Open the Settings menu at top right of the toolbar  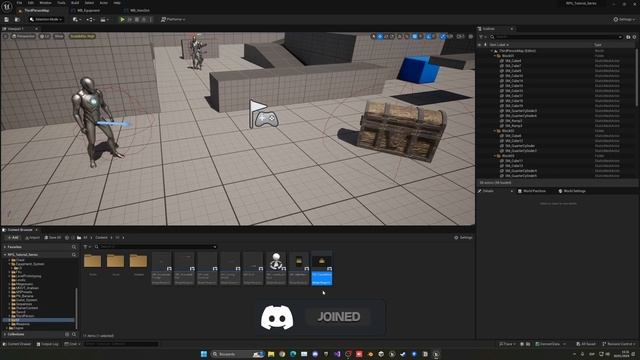pyautogui.click(x=625, y=20)
